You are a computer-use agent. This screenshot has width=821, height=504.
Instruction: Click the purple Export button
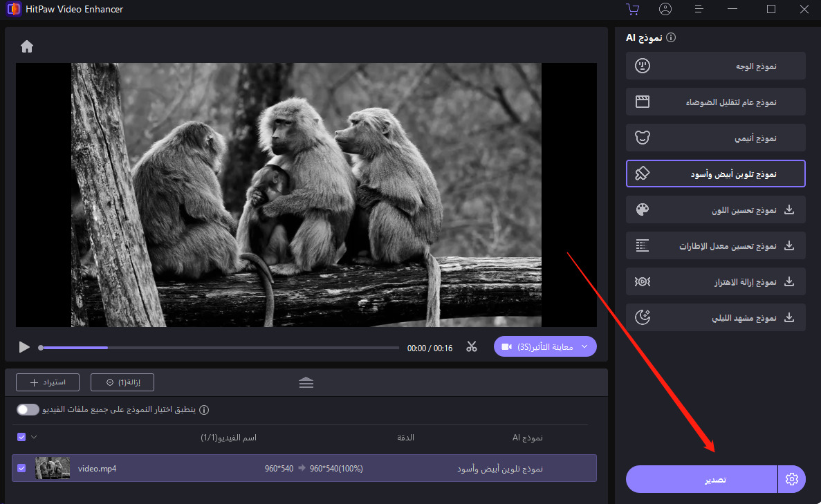[701, 479]
